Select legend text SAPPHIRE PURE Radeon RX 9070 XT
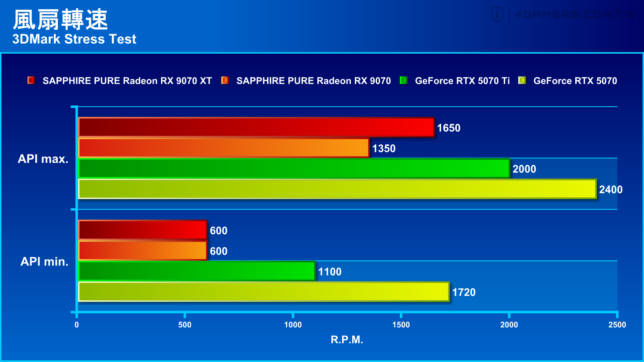Image resolution: width=644 pixels, height=362 pixels. click(x=127, y=81)
